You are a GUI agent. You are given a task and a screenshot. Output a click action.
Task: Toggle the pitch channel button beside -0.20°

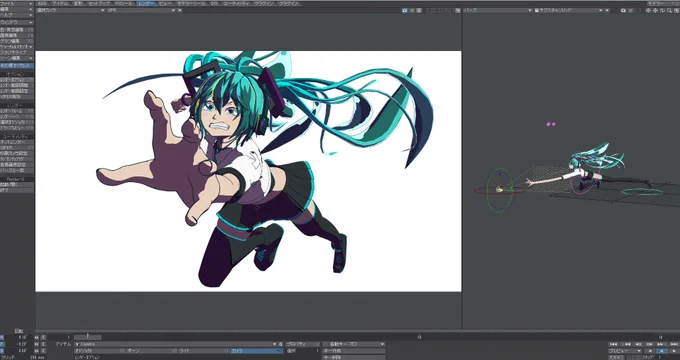pyautogui.click(x=2, y=344)
